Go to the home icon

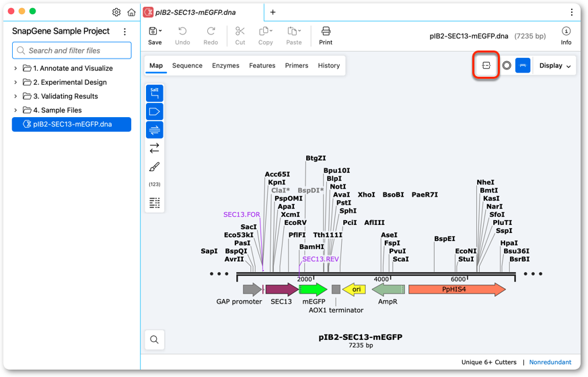pos(131,12)
